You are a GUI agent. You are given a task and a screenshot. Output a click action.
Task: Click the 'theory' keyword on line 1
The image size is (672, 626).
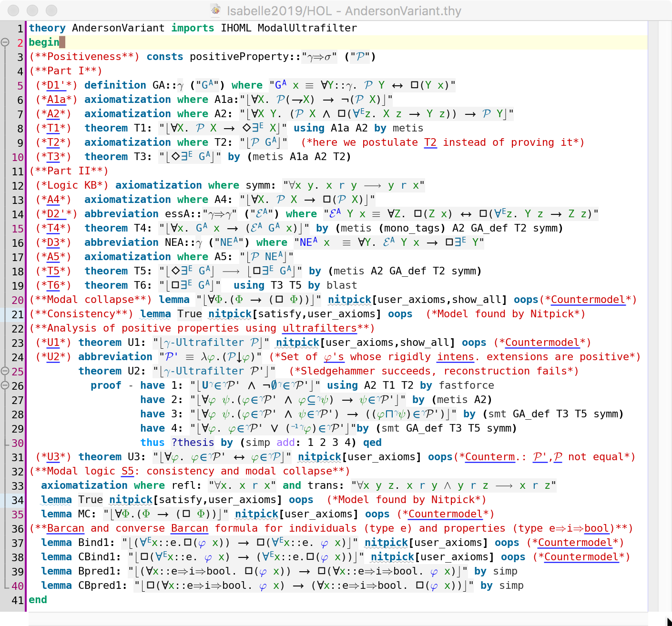pos(47,28)
